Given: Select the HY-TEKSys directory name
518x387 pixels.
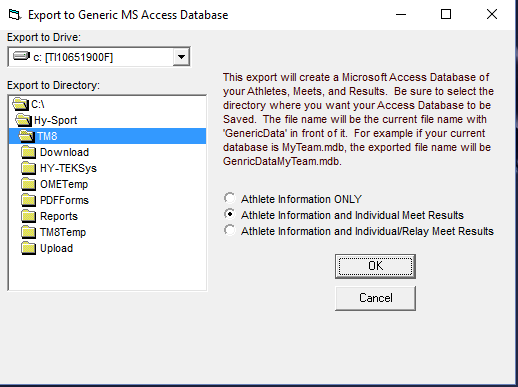Looking at the screenshot, I should (68, 168).
